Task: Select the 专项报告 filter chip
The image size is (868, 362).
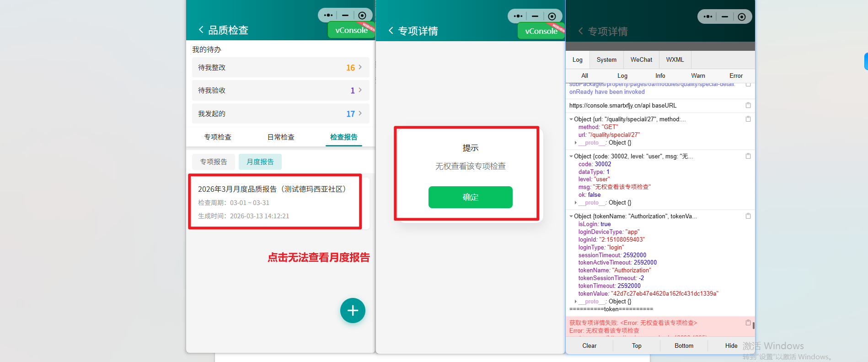Action: coord(214,162)
